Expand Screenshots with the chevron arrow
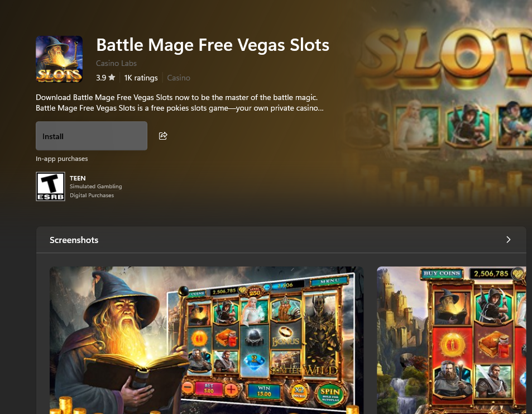 coord(508,240)
